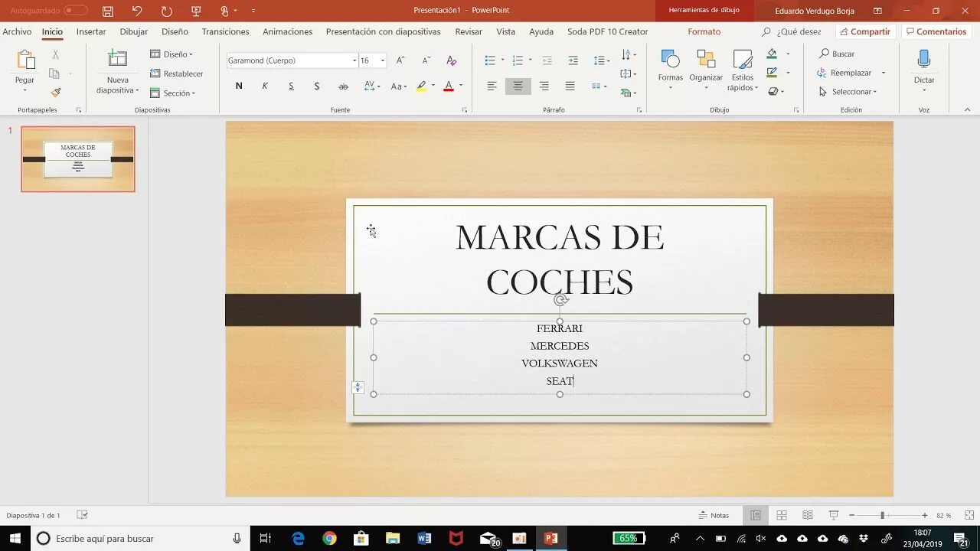
Task: Select slide 1 thumbnail
Action: click(78, 159)
